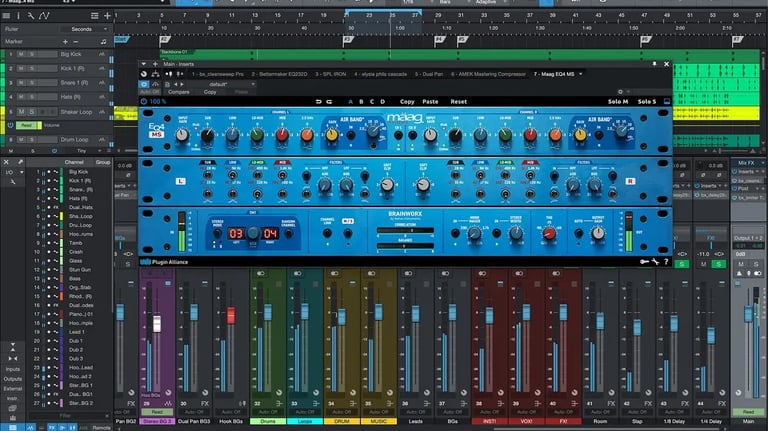Switch to the 3 - SPL IRON insert tab
This screenshot has height=431, width=768.
pos(331,74)
